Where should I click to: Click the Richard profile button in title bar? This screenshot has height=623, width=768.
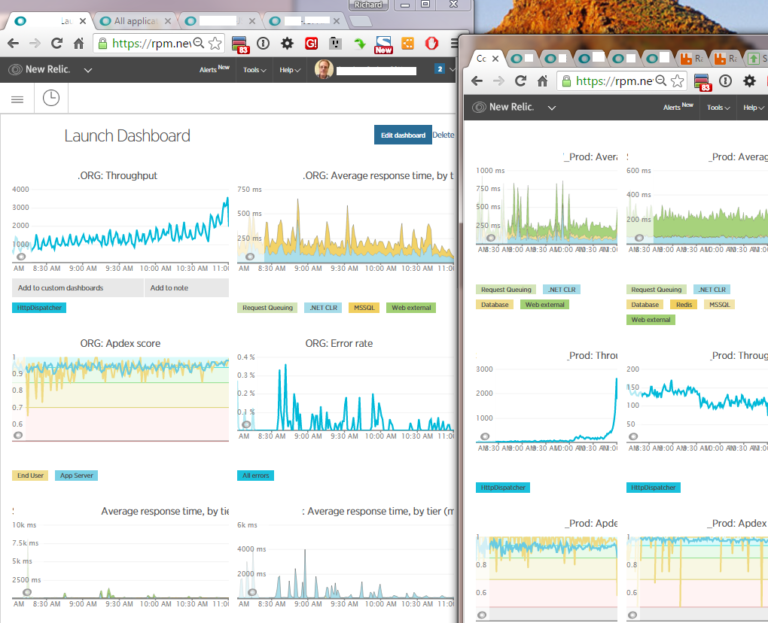point(368,5)
